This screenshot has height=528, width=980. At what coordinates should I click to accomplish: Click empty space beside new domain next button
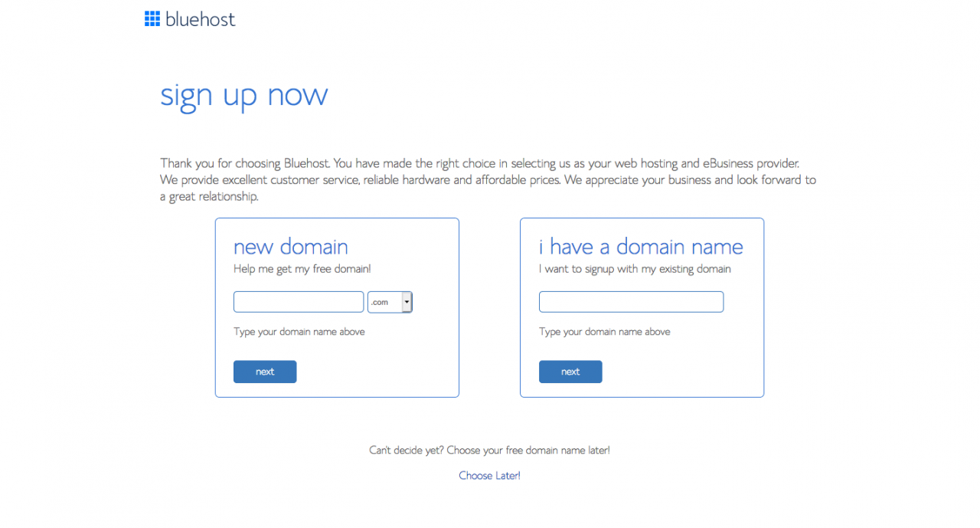(375, 372)
